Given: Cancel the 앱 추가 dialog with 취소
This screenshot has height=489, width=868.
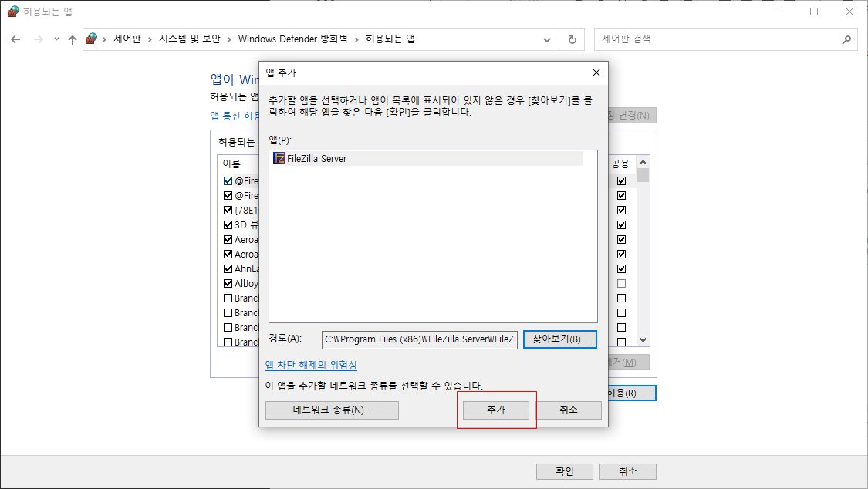Looking at the screenshot, I should (569, 410).
